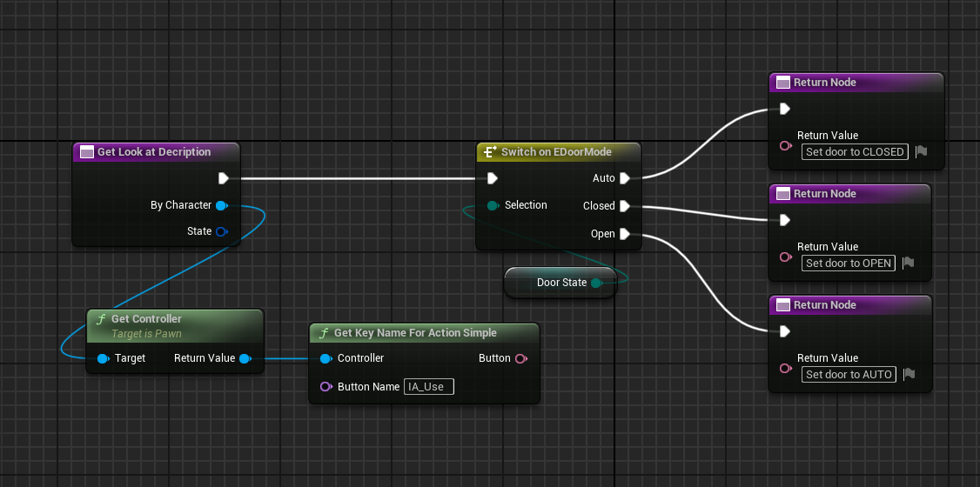Click the Button output pin
Viewport: 980px width, 487px height.
point(521,358)
